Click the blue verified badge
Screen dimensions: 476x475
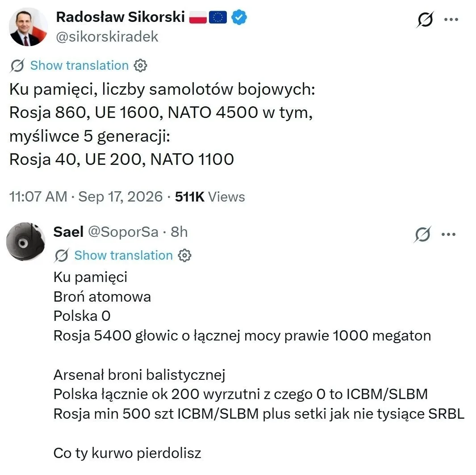click(239, 17)
